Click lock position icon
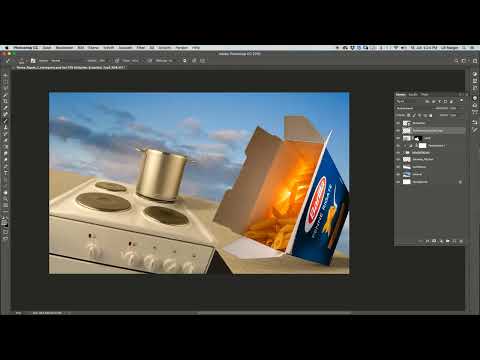The width and height of the screenshot is (480, 360). [x=420, y=115]
